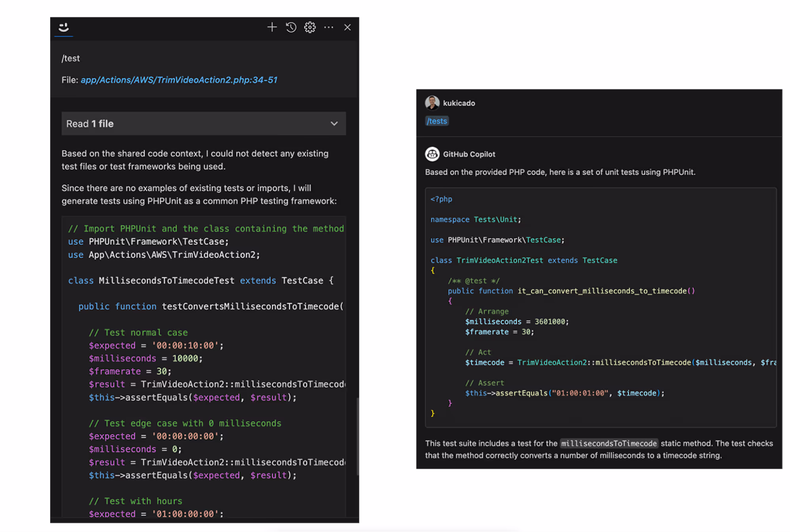Expand the 'Read 1 file' chevron
The image size is (790, 532).
334,124
